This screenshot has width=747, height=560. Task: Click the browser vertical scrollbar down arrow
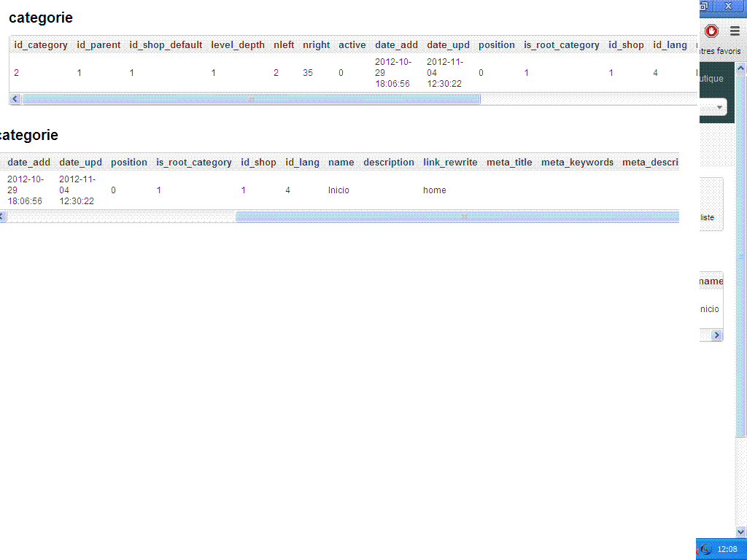pos(741,532)
